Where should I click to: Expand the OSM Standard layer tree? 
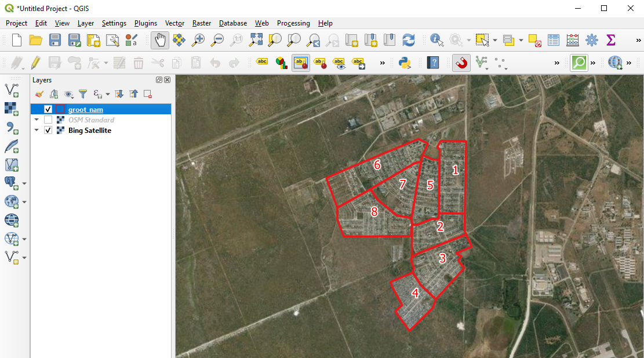click(37, 120)
